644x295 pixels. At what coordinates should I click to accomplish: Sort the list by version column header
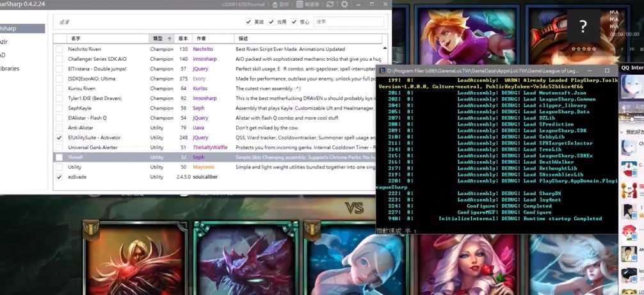tap(183, 38)
